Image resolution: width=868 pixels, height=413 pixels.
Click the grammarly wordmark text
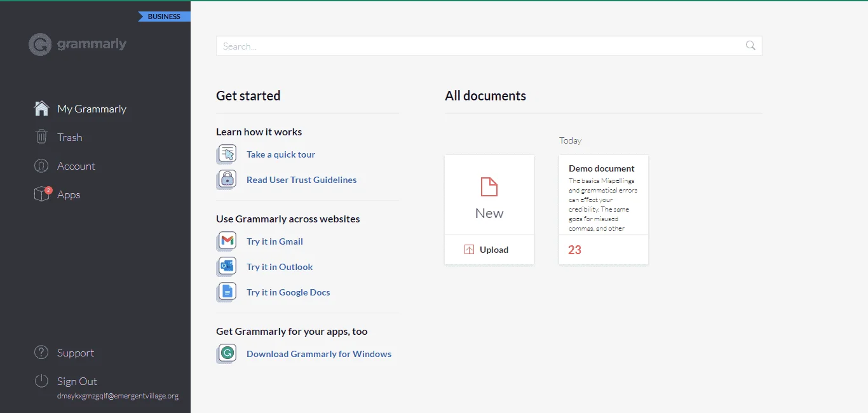click(x=92, y=44)
